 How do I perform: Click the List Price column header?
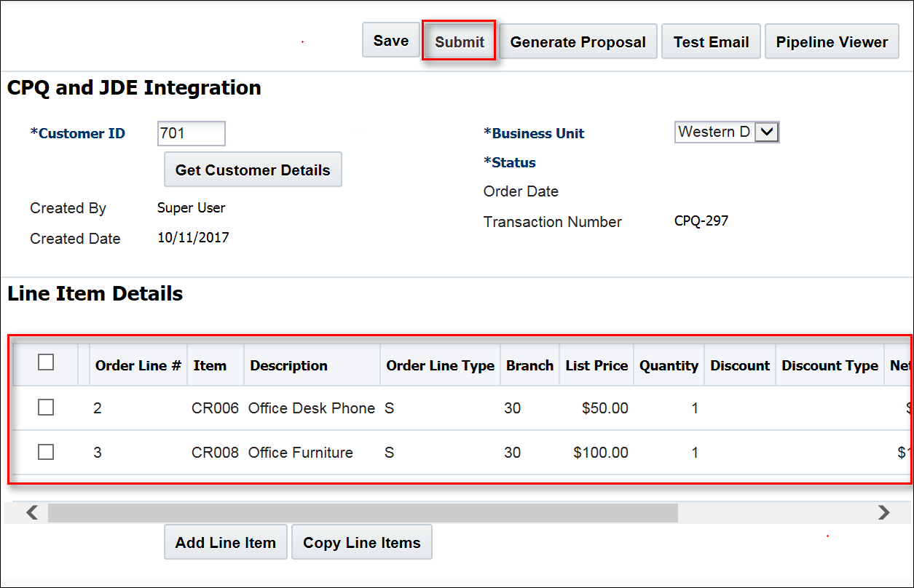coord(596,365)
